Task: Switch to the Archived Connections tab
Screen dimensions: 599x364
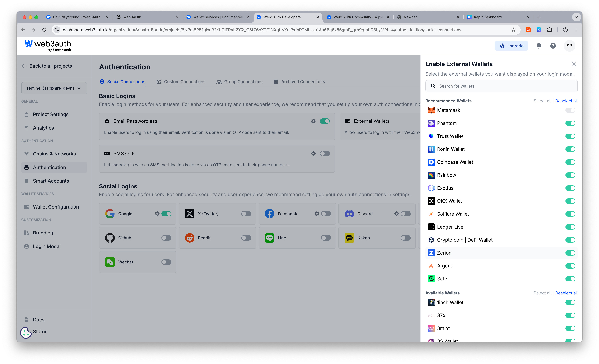Action: tap(299, 82)
